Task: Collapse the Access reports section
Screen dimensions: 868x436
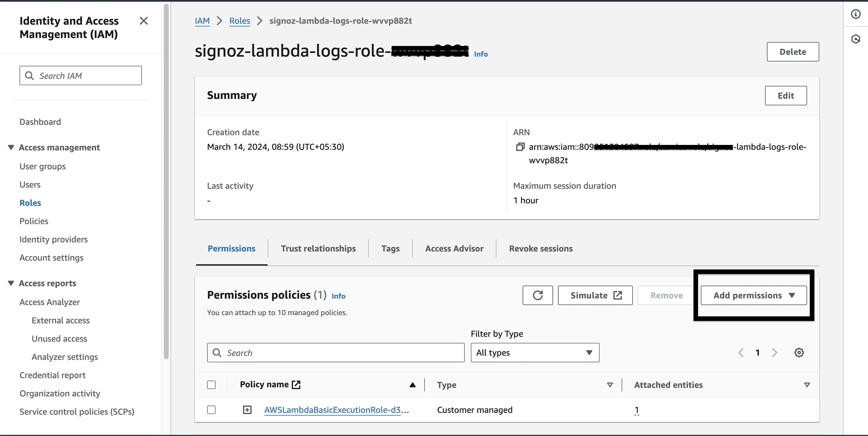Action: tap(11, 283)
